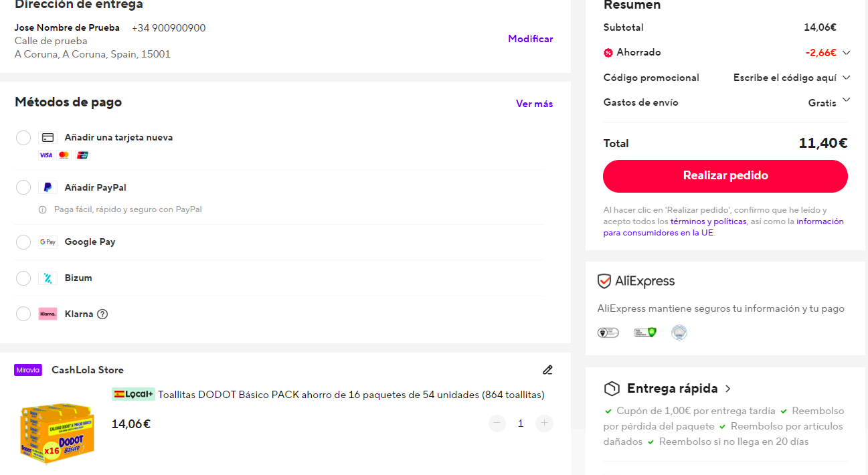Expand the Ahorrado savings chevron
Image resolution: width=868 pixels, height=475 pixels.
click(x=846, y=52)
